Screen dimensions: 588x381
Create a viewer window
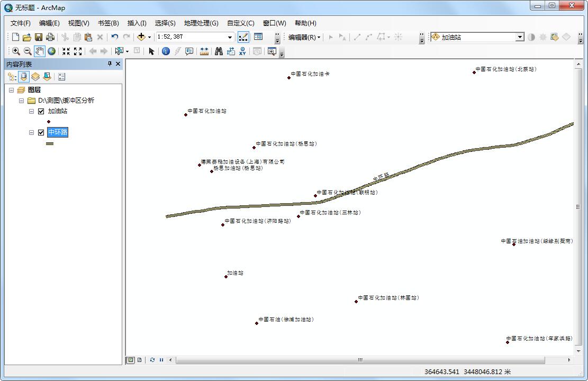tap(272, 51)
